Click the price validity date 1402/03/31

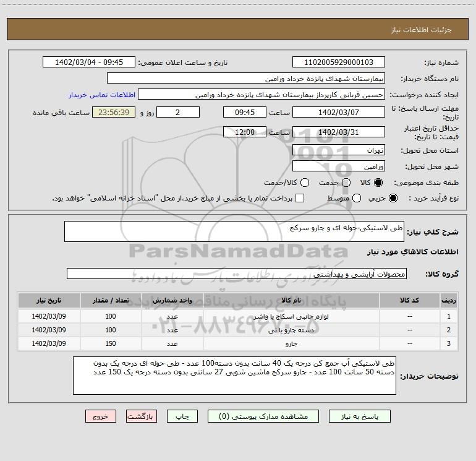coord(339,132)
